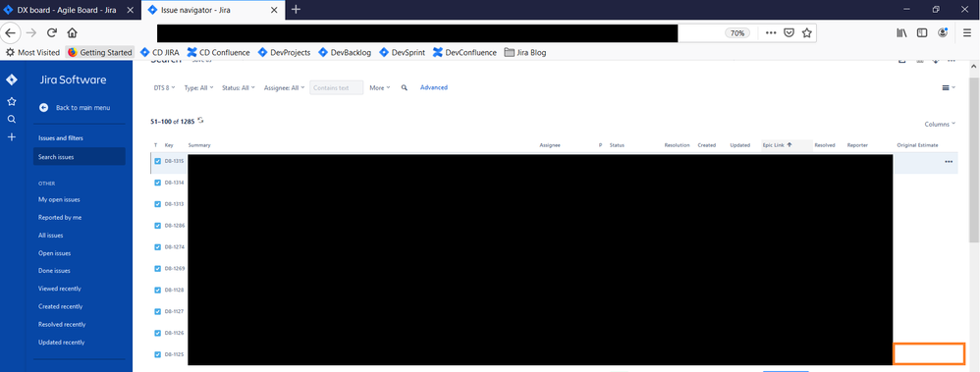Open Firefox account icon

pos(943,33)
